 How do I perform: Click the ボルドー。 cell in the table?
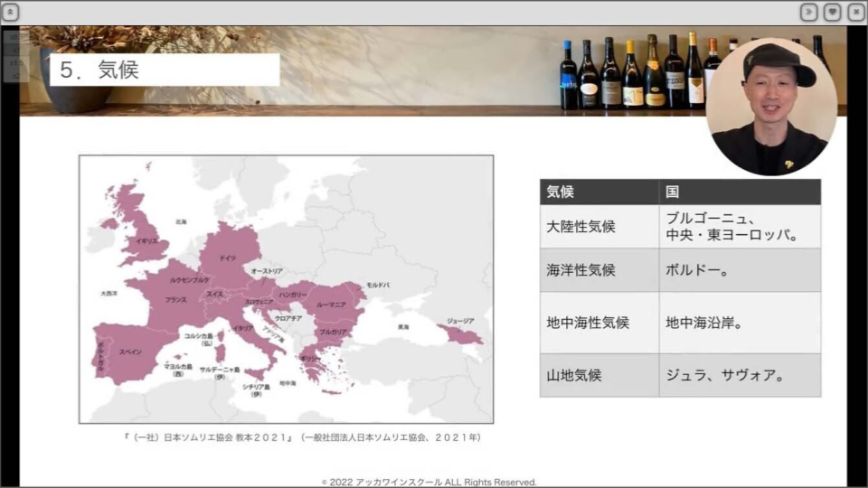(740, 270)
